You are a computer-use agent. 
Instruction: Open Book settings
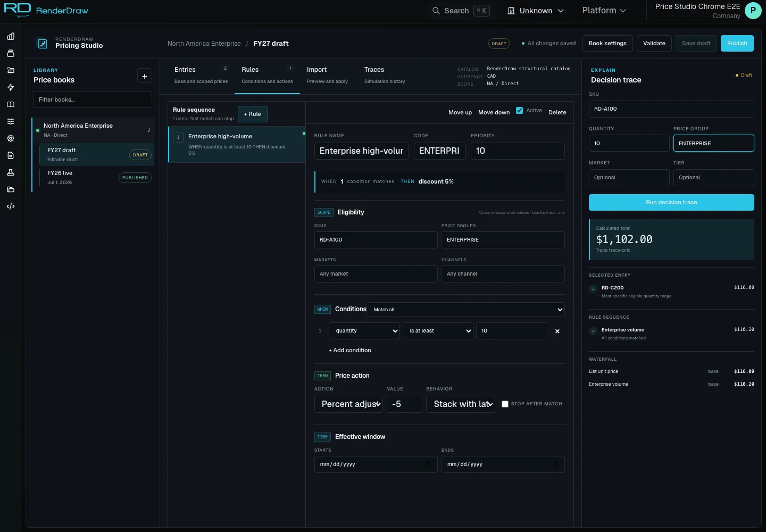pos(607,44)
